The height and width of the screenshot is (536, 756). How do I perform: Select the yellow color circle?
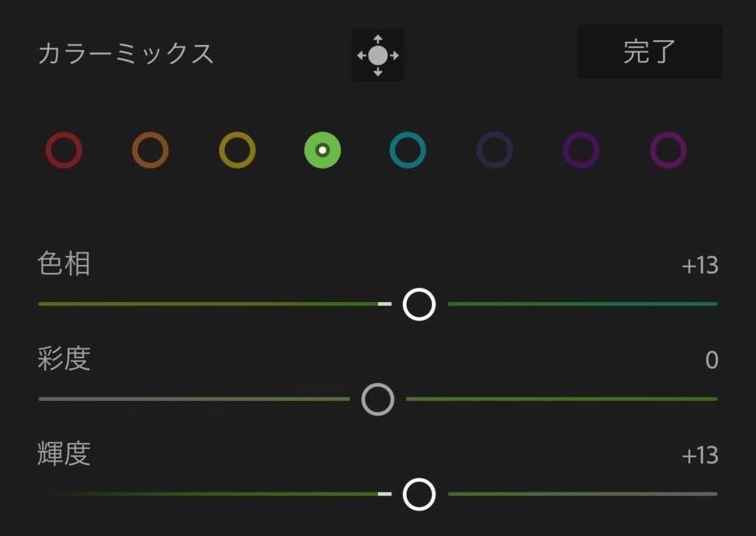[237, 151]
